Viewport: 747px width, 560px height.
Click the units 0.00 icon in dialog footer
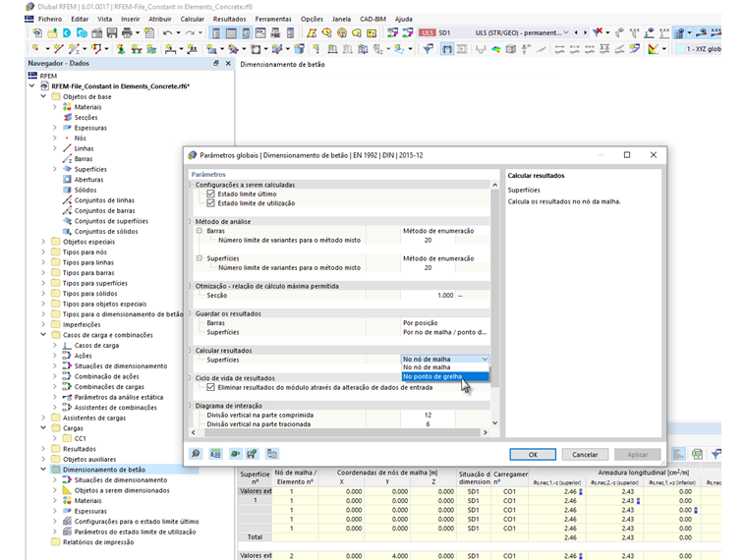pyautogui.click(x=215, y=454)
